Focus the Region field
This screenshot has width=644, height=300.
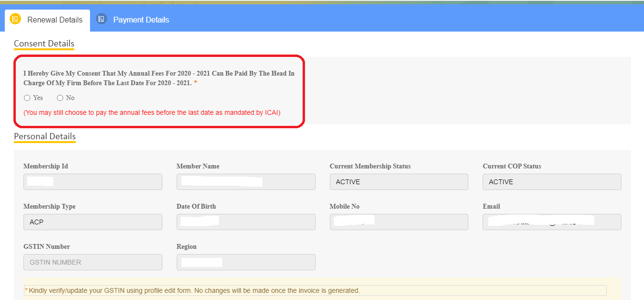click(246, 262)
